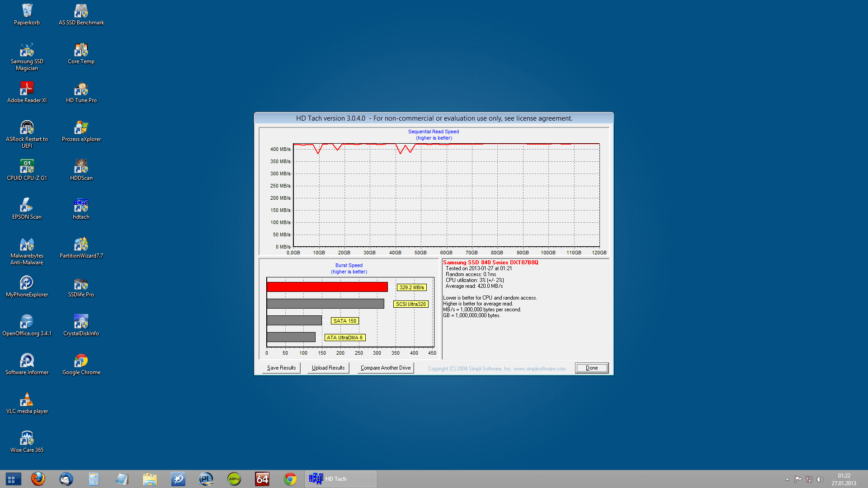The image size is (868, 488).
Task: Open OpenOffice.org 3.4.1 shortcut
Action: tap(27, 326)
